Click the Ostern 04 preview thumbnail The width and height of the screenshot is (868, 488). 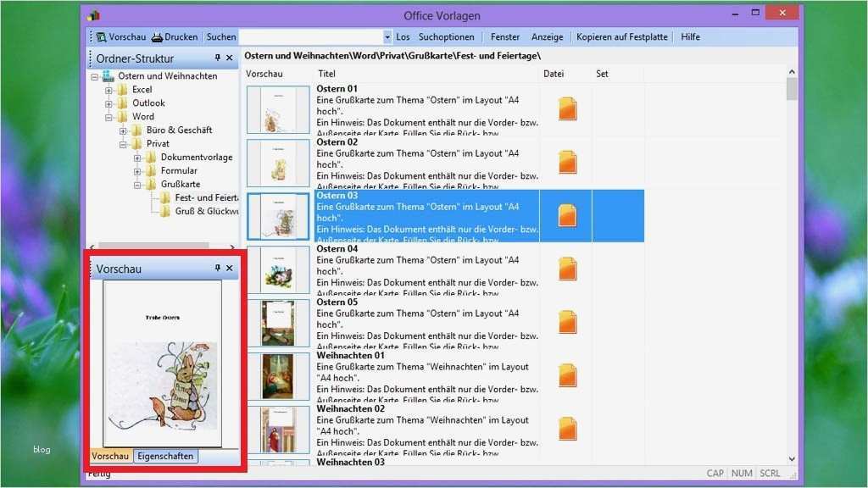click(278, 269)
